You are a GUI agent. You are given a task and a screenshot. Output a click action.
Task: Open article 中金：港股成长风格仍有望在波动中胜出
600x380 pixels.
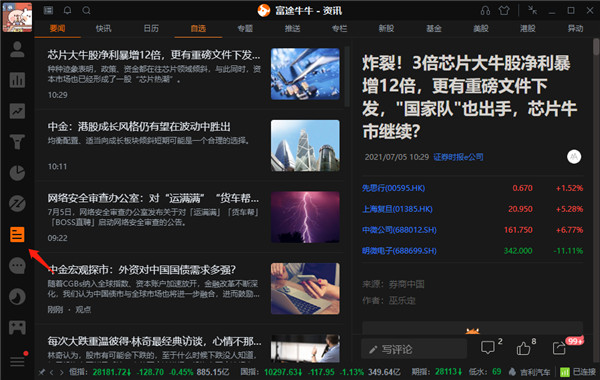click(139, 127)
